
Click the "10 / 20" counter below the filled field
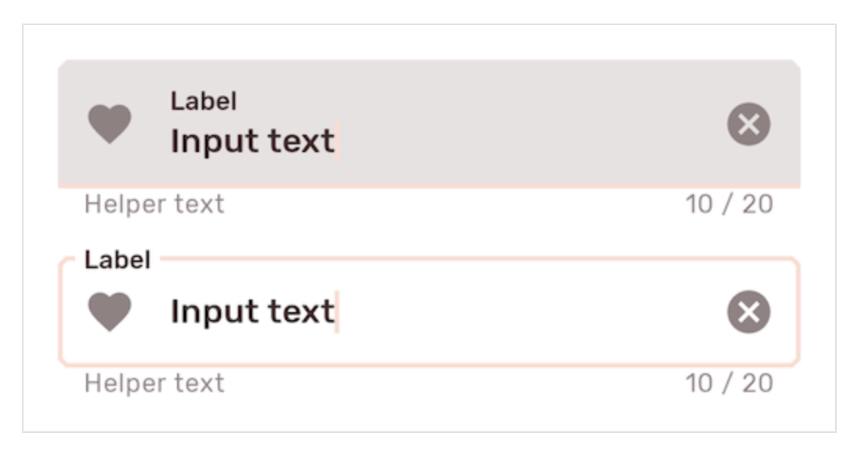pyautogui.click(x=729, y=205)
